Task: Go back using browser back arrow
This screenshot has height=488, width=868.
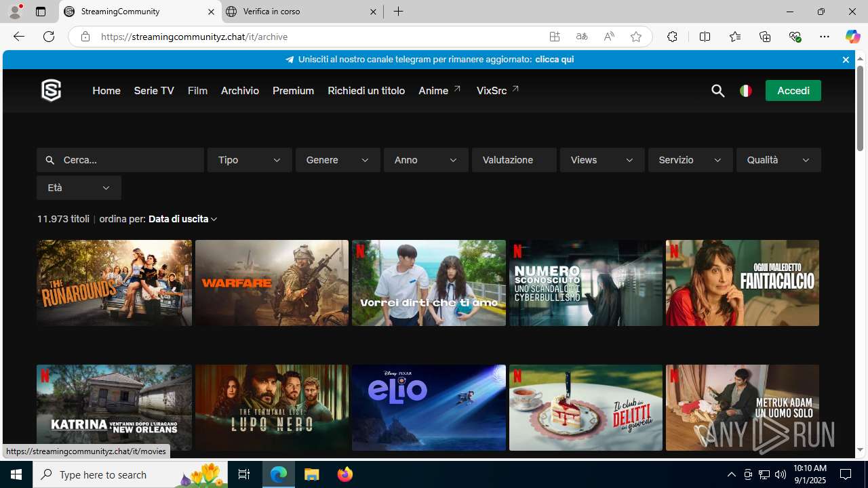Action: coord(18,37)
